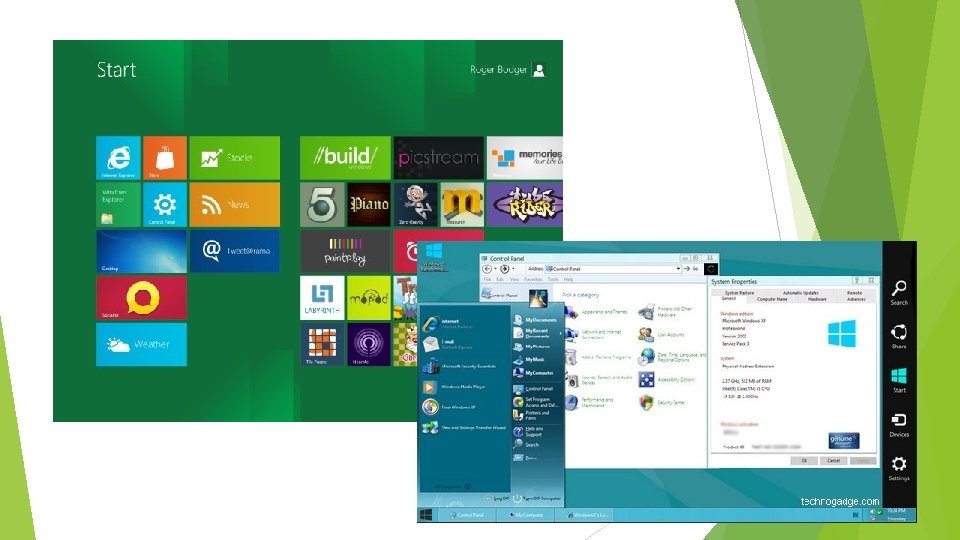Open the Stocks tile
Image resolution: width=960 pixels, height=540 pixels.
coord(234,158)
